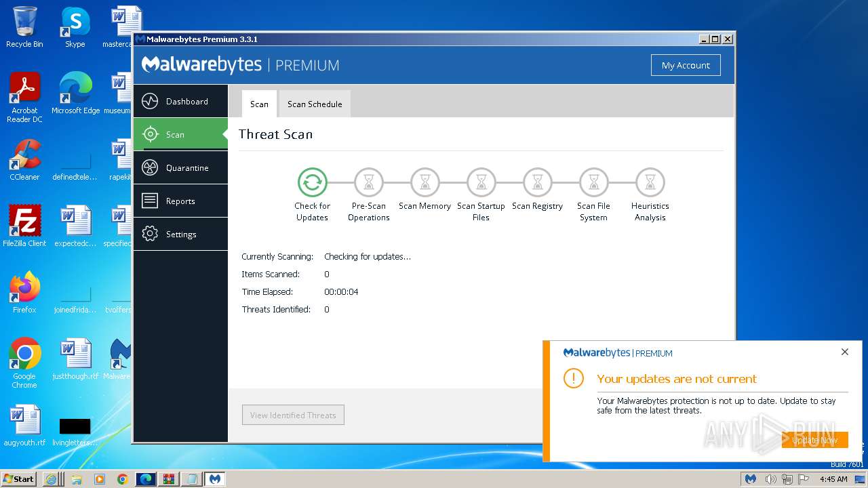Dismiss the updates notification with X
868x488 pixels.
coord(844,352)
